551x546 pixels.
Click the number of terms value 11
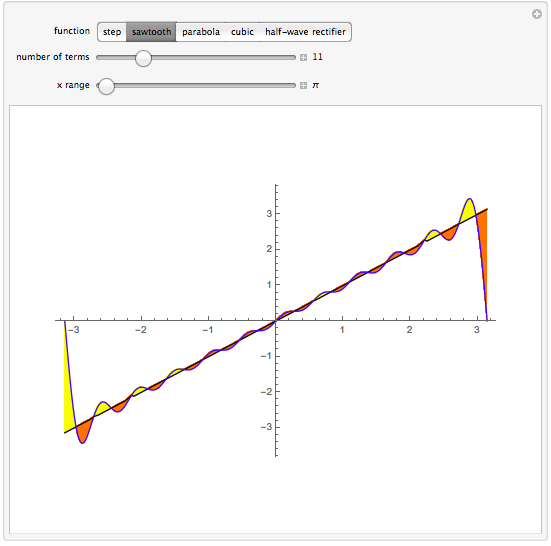point(317,57)
